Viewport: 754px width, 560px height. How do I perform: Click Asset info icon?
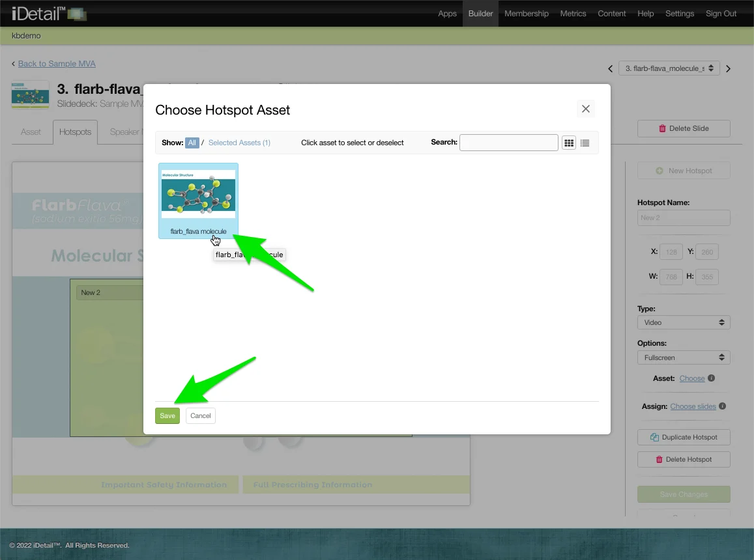711,378
